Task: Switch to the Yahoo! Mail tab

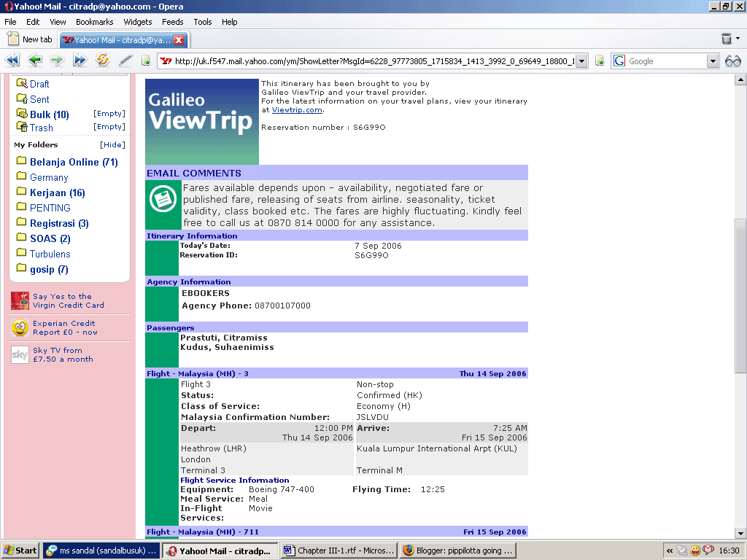Action: click(124, 40)
